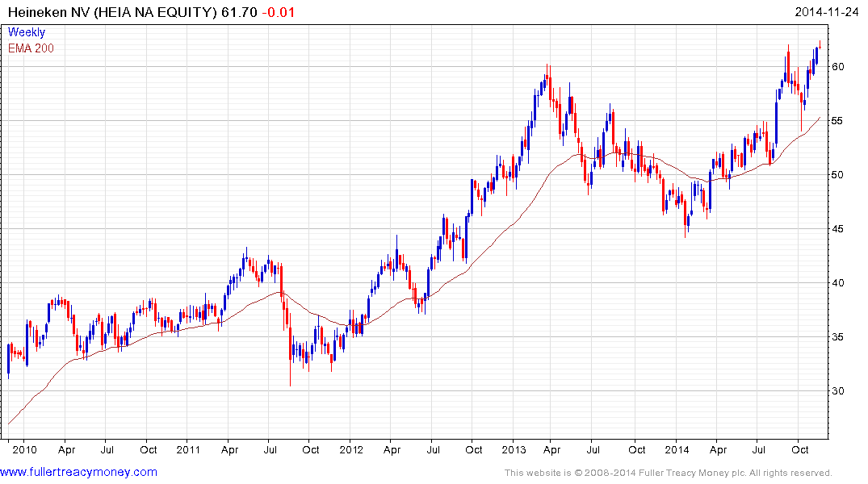Click the 60 price axis label
The image size is (868, 484).
(837, 67)
